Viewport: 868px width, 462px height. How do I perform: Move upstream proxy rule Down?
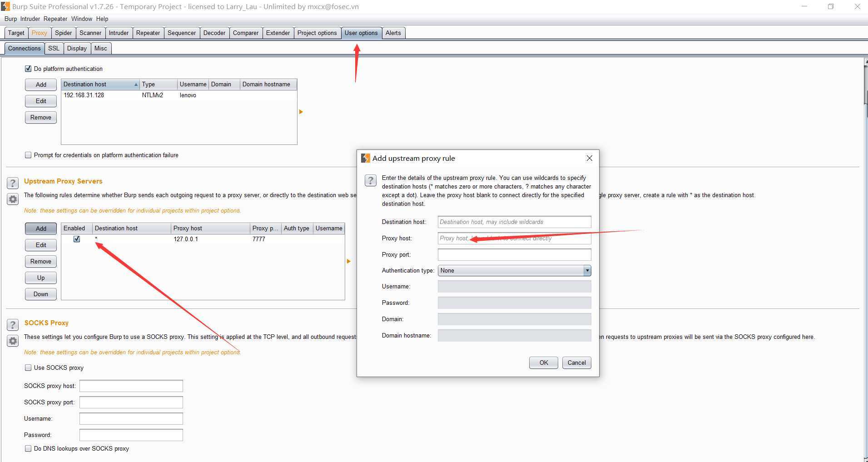tap(41, 294)
